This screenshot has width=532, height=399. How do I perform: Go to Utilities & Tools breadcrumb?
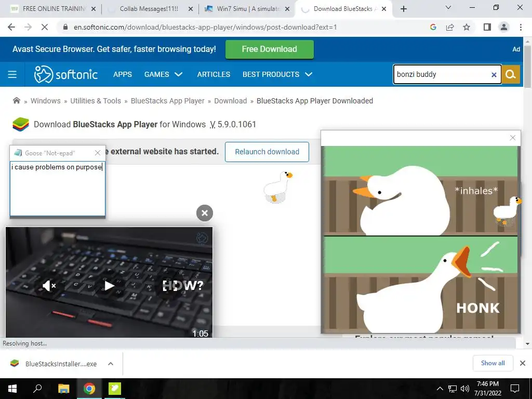(96, 101)
